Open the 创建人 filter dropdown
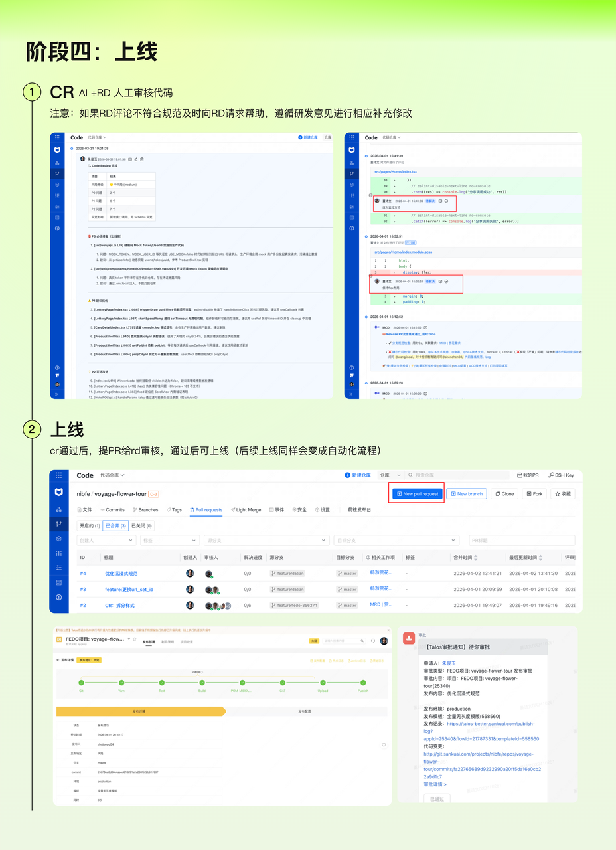The height and width of the screenshot is (850, 616). click(x=106, y=541)
